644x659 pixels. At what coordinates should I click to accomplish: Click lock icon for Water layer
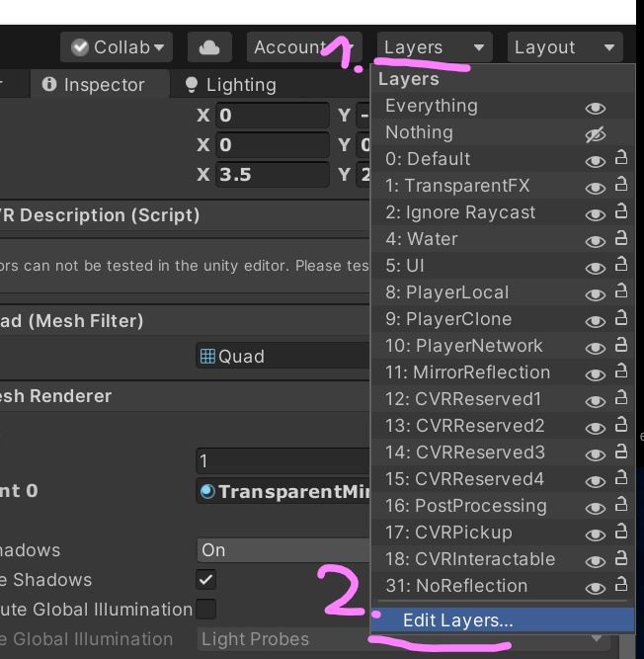621,239
